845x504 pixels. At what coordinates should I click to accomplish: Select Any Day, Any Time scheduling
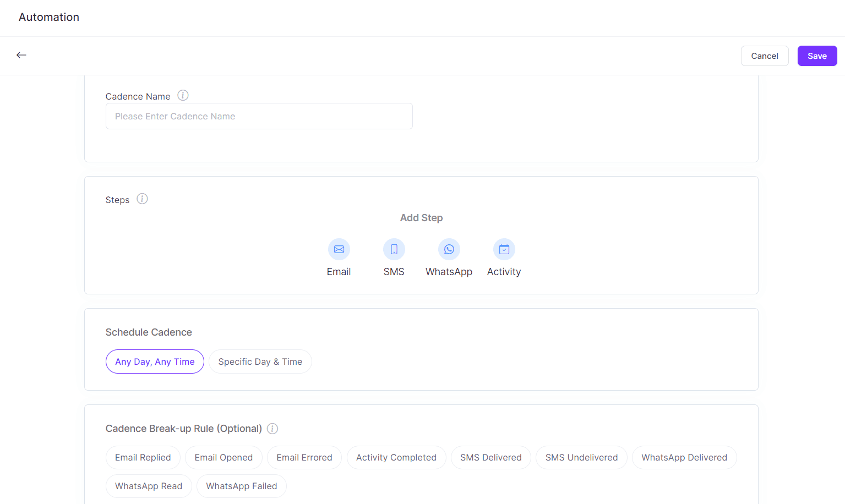click(x=155, y=361)
